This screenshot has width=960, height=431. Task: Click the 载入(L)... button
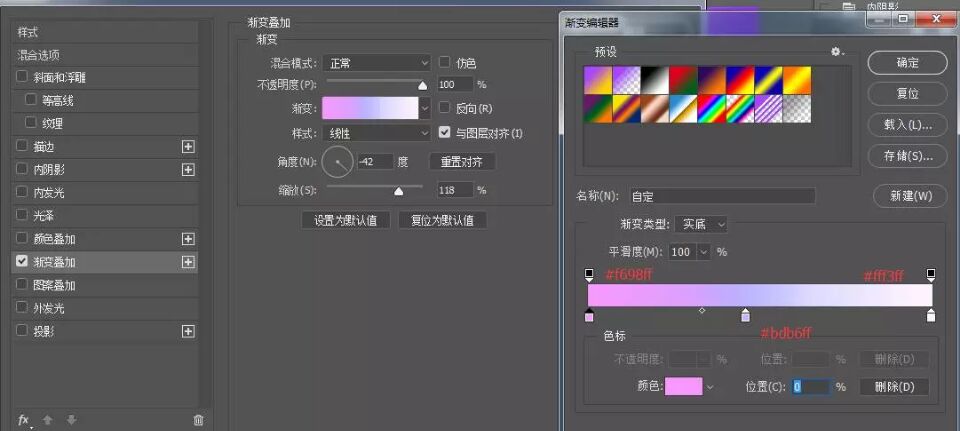[907, 125]
